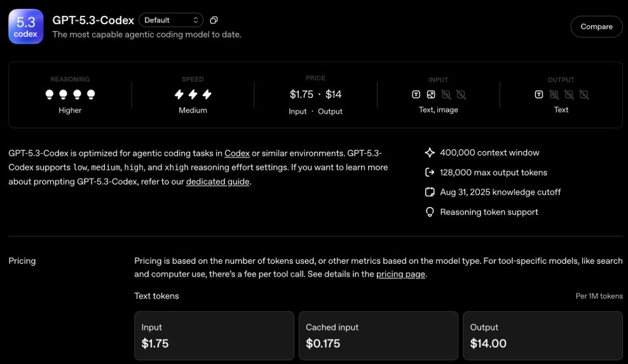Viewport: 628px width, 364px height.
Task: Click the context window sparkle icon
Action: (430, 152)
